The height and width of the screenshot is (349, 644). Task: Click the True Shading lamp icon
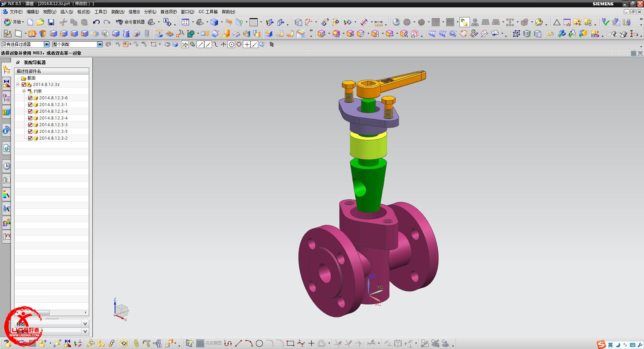pyautogui.click(x=464, y=22)
